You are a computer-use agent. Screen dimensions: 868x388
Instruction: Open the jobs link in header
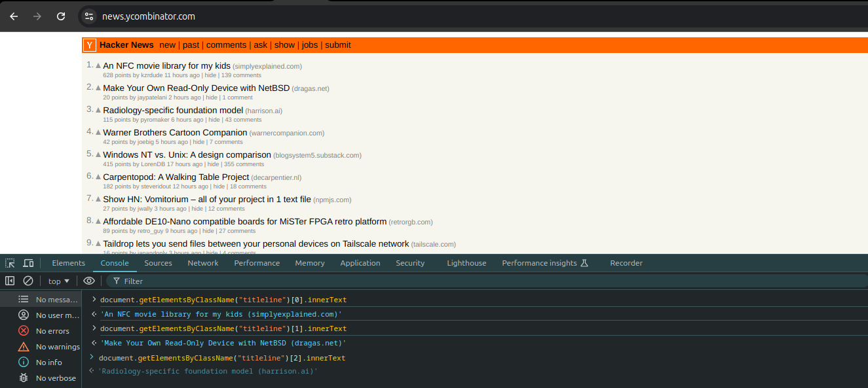coord(310,45)
